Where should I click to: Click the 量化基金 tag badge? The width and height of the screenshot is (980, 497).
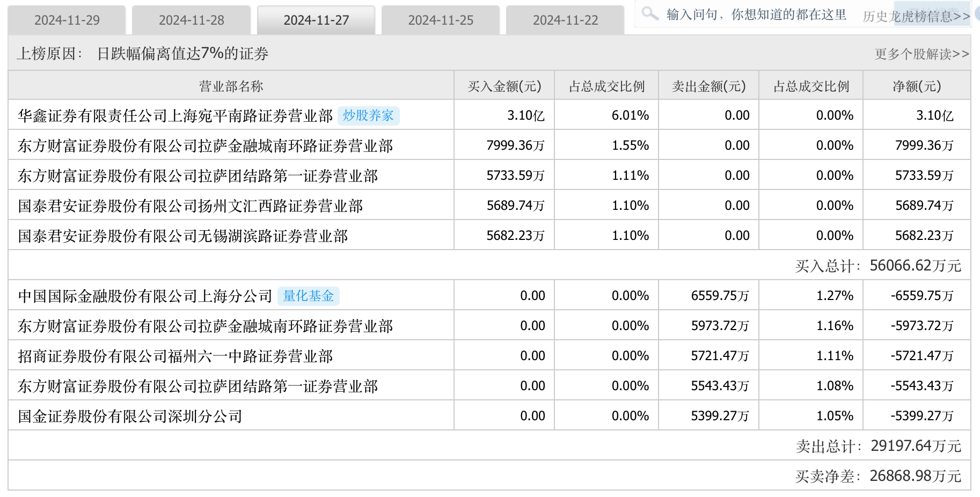tap(308, 296)
